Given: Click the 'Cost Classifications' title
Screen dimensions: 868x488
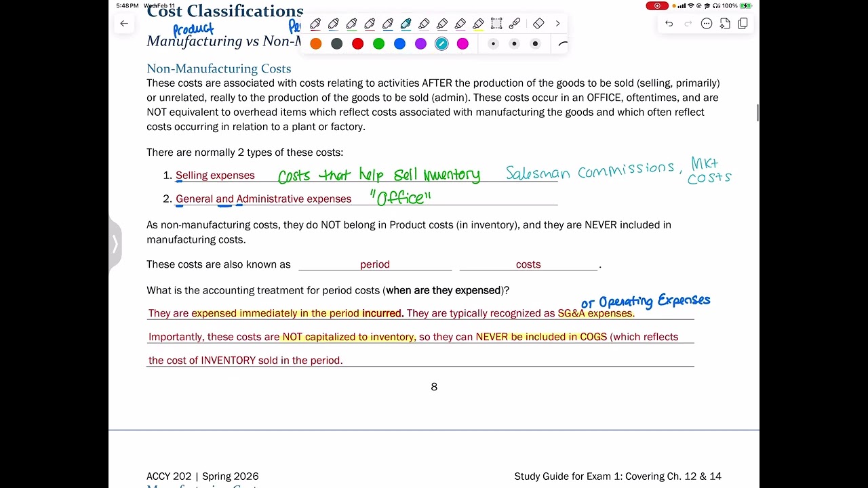Looking at the screenshot, I should pos(225,11).
